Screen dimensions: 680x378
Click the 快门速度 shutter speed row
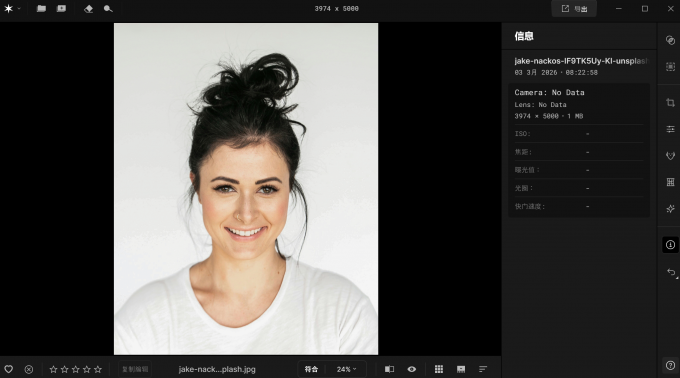[x=579, y=206]
